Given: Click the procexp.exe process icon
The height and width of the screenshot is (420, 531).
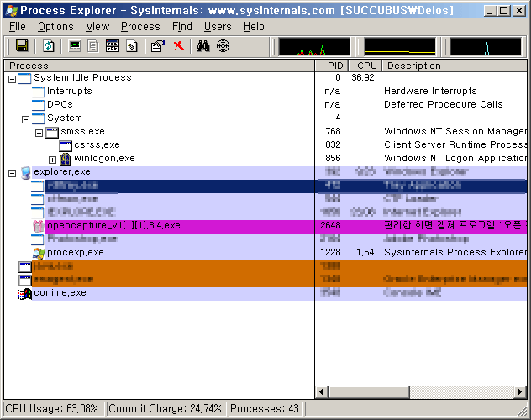Looking at the screenshot, I should click(x=39, y=253).
